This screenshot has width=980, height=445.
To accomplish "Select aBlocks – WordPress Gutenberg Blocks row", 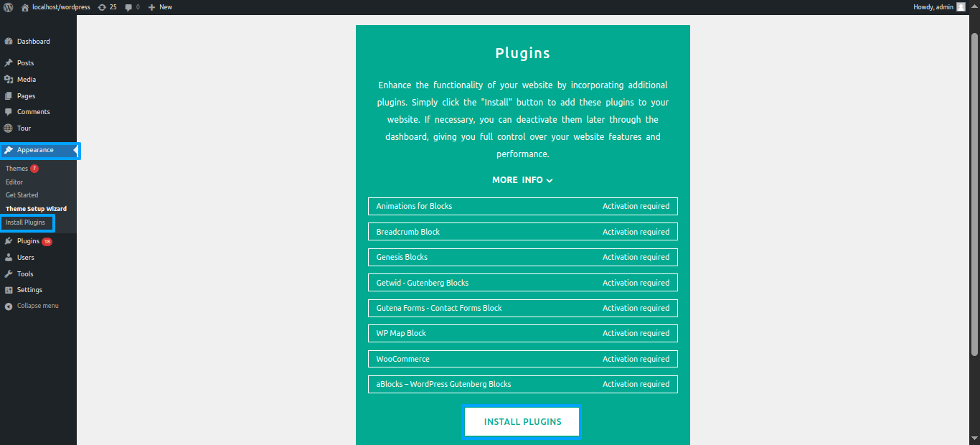I will (523, 384).
